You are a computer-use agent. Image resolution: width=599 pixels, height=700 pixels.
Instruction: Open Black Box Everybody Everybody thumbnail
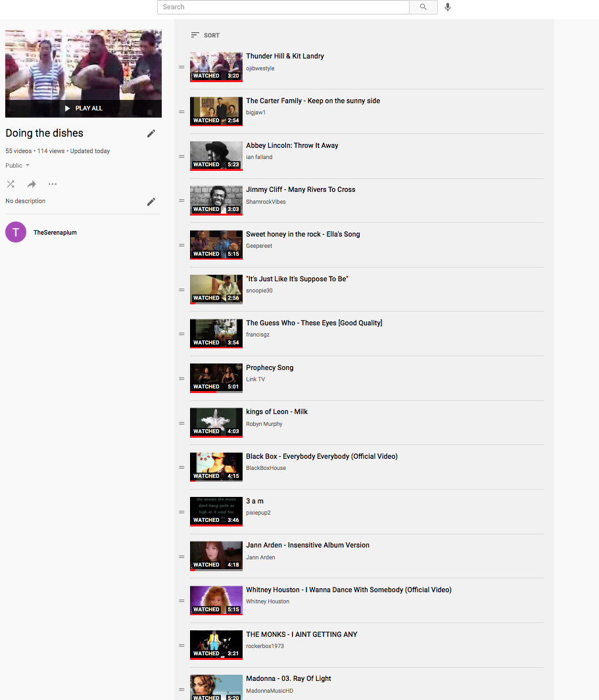216,467
